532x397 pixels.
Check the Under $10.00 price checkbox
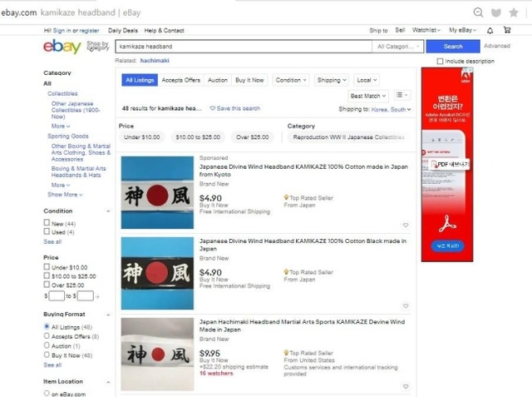[x=47, y=267]
